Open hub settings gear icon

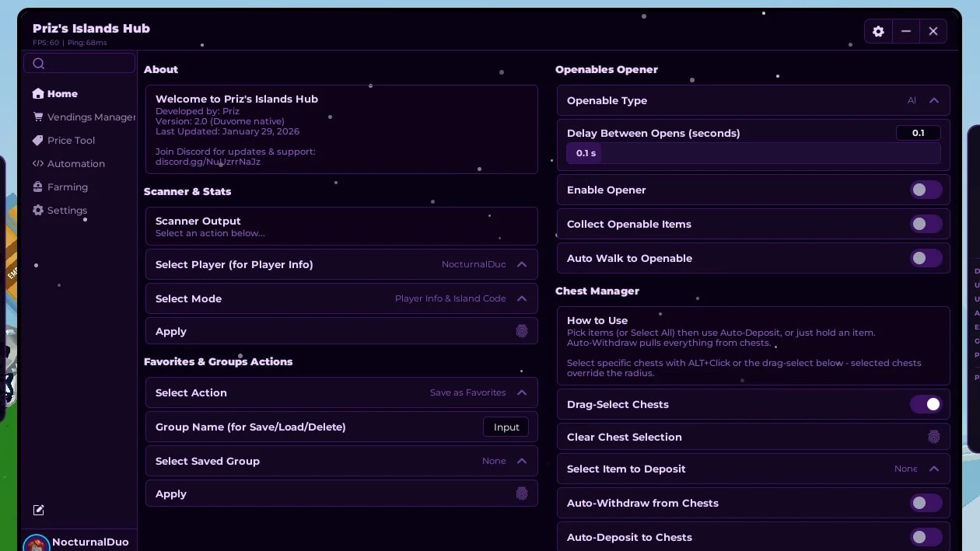(878, 31)
